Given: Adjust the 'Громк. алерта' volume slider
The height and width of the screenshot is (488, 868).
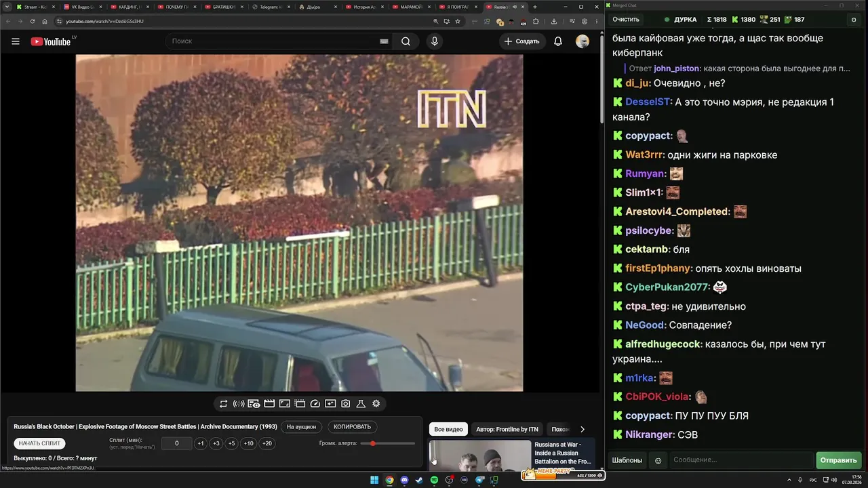Looking at the screenshot, I should point(388,443).
